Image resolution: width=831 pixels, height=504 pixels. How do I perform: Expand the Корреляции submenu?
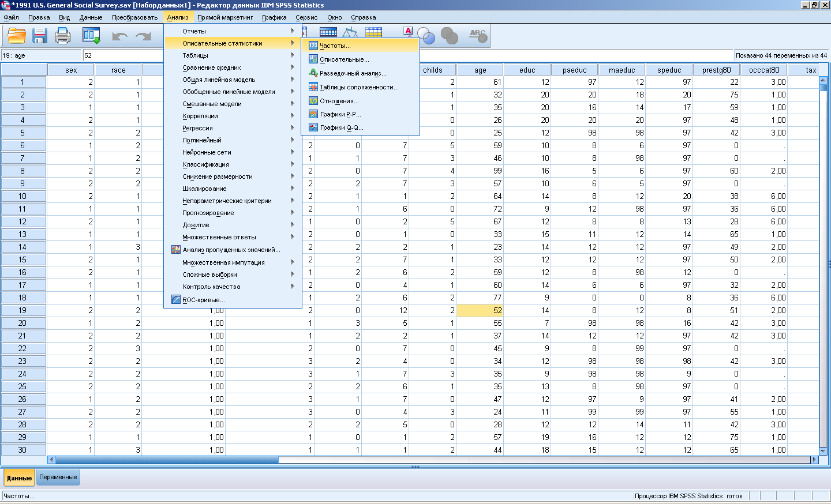point(200,116)
